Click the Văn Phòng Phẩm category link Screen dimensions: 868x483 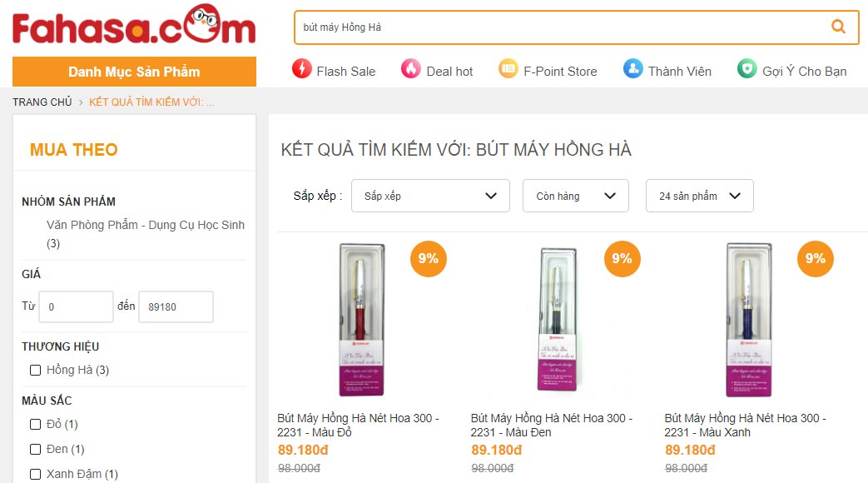(145, 224)
